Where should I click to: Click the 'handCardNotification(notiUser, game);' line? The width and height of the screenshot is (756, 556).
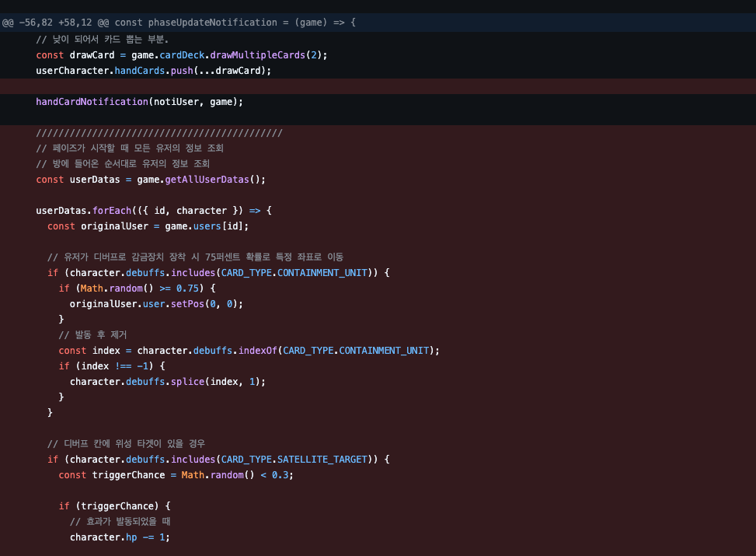tap(139, 102)
